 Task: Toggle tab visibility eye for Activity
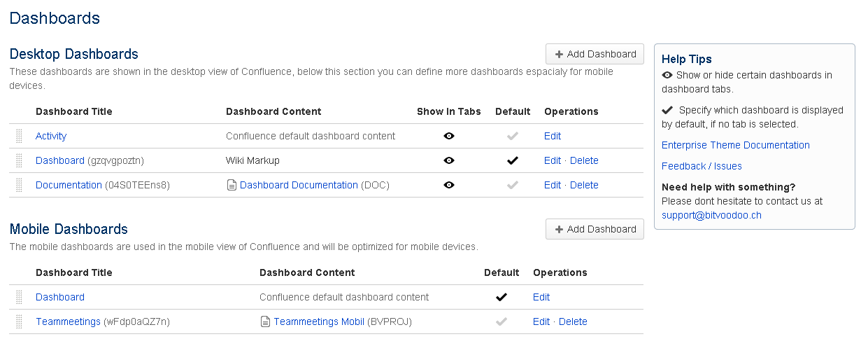click(x=449, y=136)
